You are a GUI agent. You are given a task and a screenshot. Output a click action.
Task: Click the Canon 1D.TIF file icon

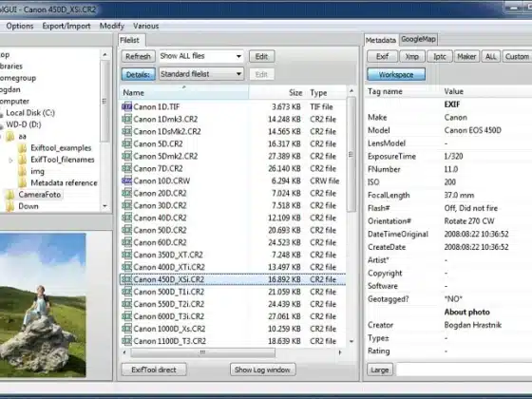126,106
